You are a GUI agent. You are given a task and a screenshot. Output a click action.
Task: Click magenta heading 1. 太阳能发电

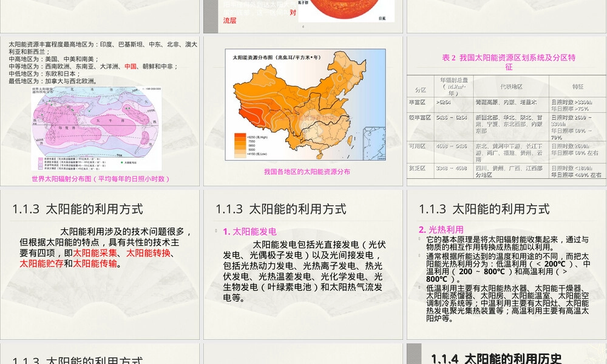pyautogui.click(x=249, y=231)
